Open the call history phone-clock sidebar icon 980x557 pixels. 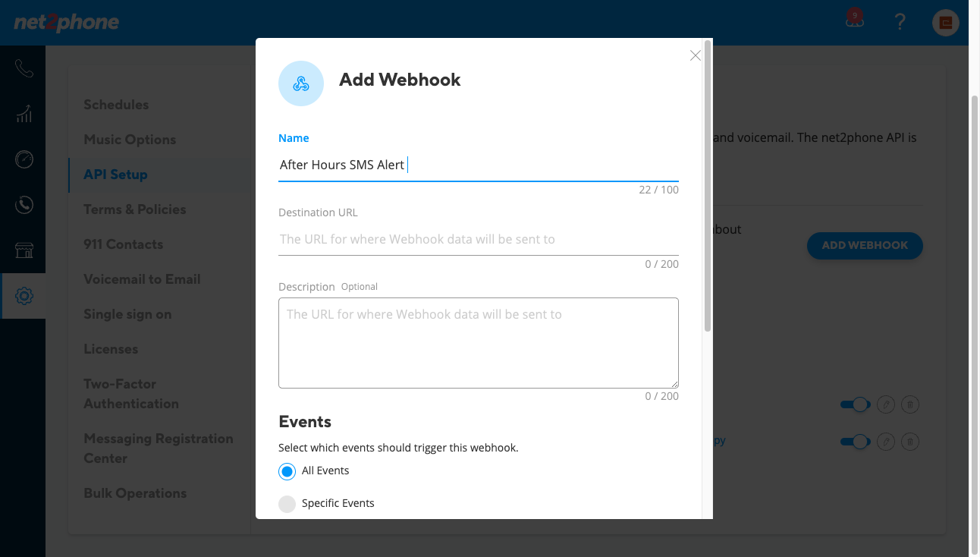click(24, 205)
